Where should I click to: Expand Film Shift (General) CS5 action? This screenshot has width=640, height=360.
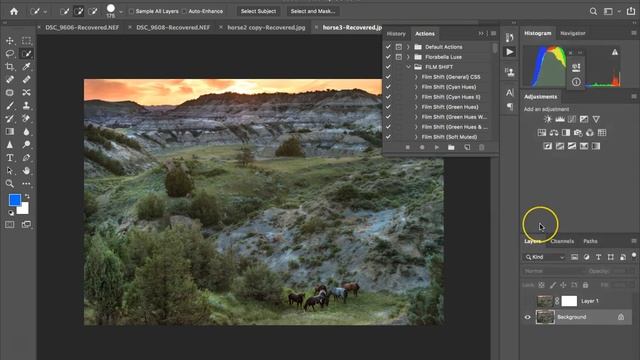(416, 77)
